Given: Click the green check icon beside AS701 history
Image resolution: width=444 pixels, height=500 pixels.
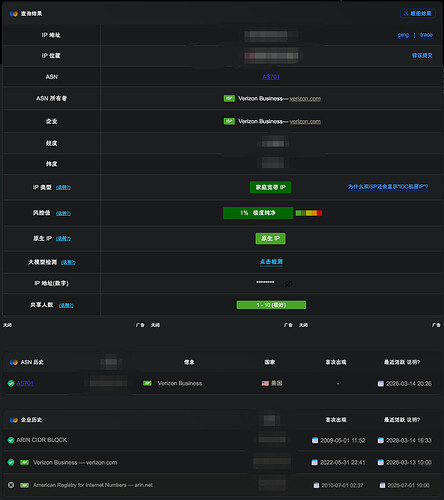Looking at the screenshot, I should [11, 383].
